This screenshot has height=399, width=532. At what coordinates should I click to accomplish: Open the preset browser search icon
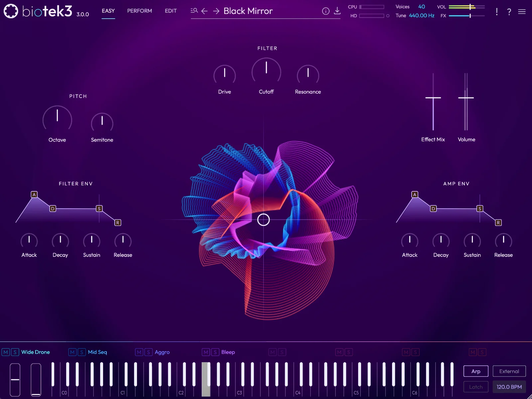[x=194, y=11]
